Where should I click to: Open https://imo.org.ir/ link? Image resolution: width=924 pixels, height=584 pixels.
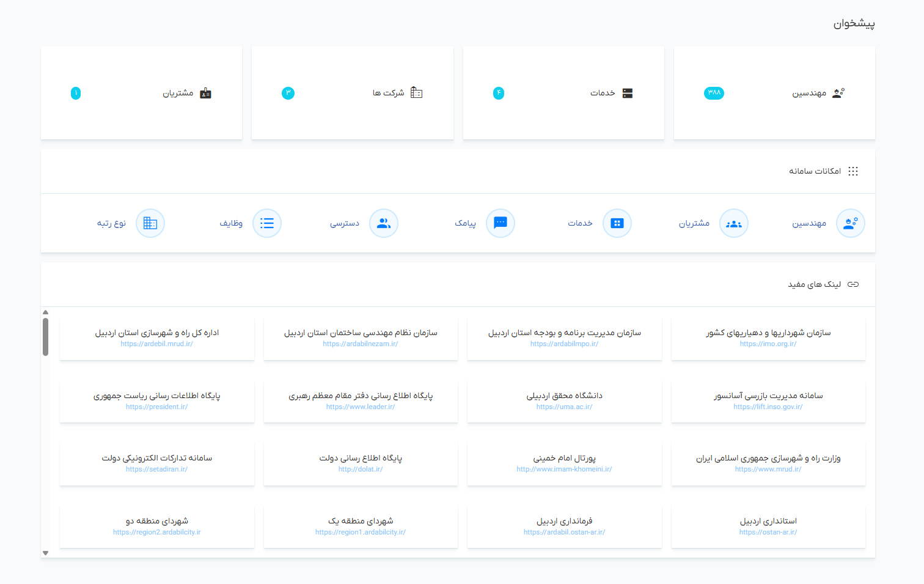click(768, 344)
